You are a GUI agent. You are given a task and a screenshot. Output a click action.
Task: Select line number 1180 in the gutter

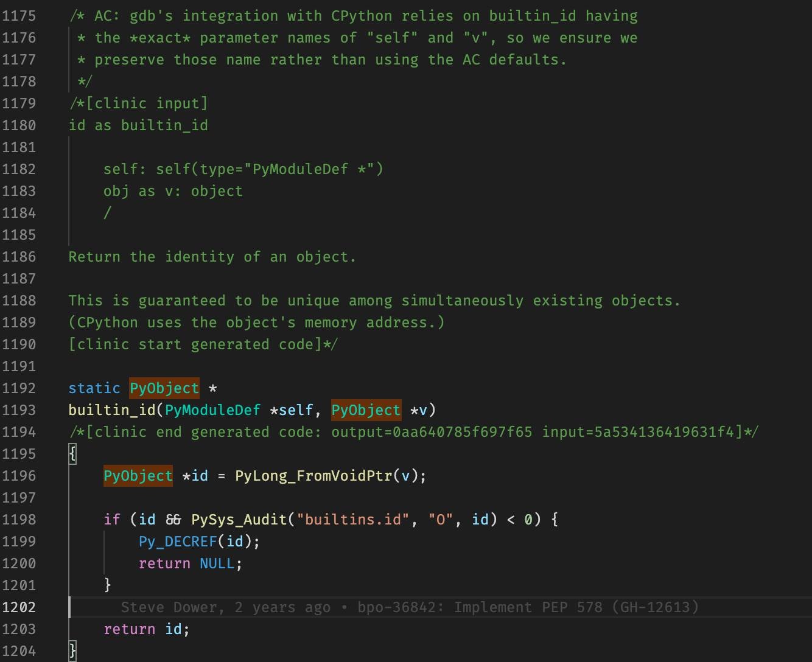(19, 125)
